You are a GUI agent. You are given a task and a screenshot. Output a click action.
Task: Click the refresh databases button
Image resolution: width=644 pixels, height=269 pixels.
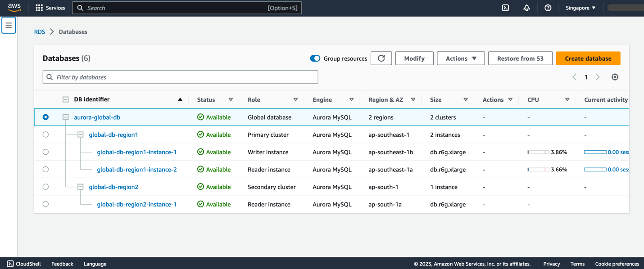tap(381, 58)
